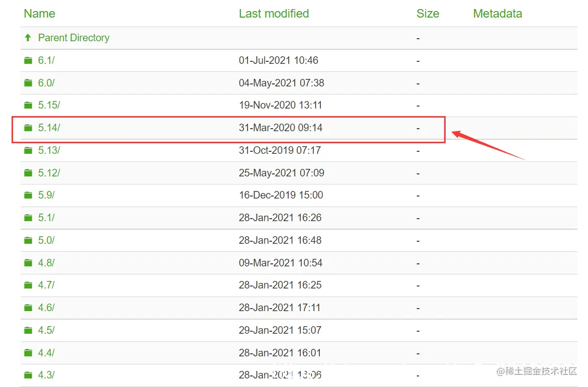The image size is (588, 387).
Task: Select the date 29-Jan-2021 15:07
Action: click(280, 330)
